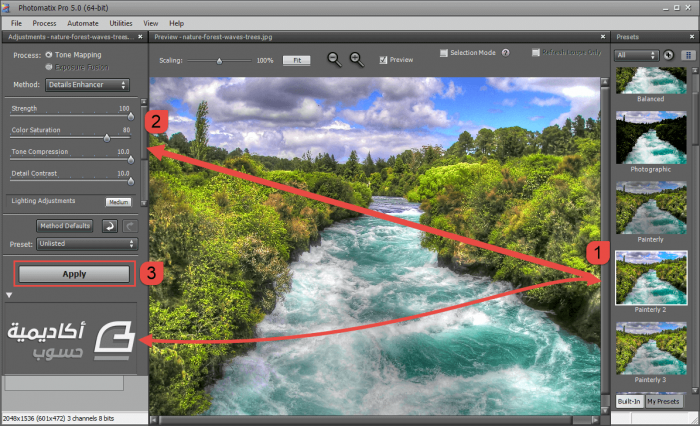Viewport: 700px width, 426px height.
Task: Click the Tone Compression slider handle
Action: (x=131, y=159)
